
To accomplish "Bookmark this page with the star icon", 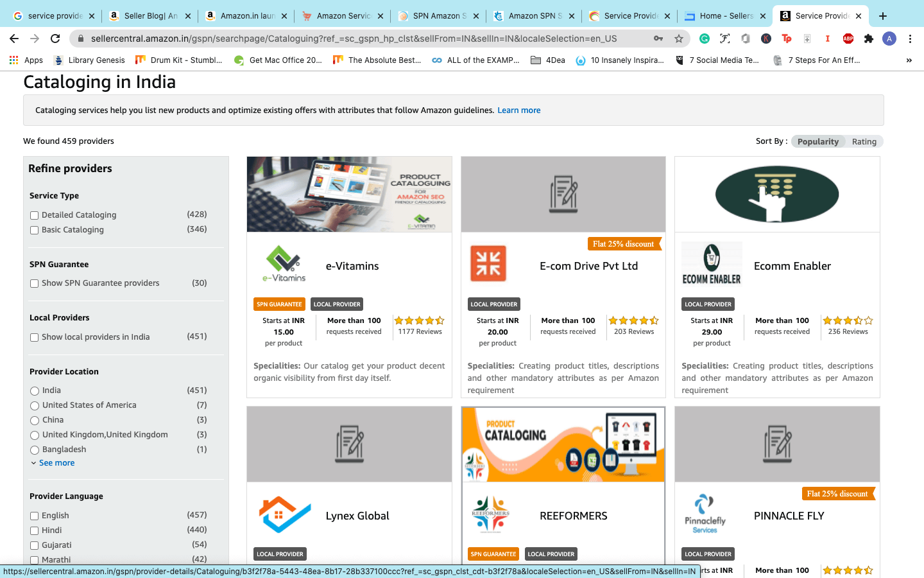I will coord(679,39).
